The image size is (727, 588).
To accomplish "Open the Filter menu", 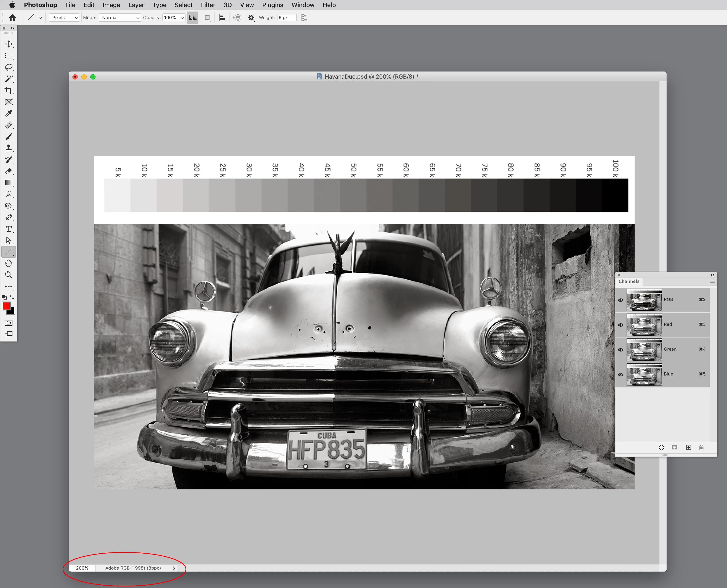I will 208,5.
